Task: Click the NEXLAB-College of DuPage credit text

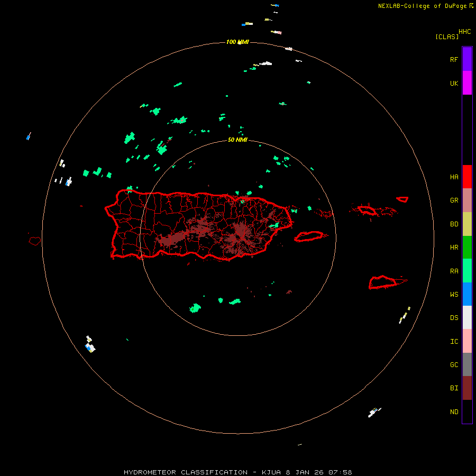Action: [426, 6]
